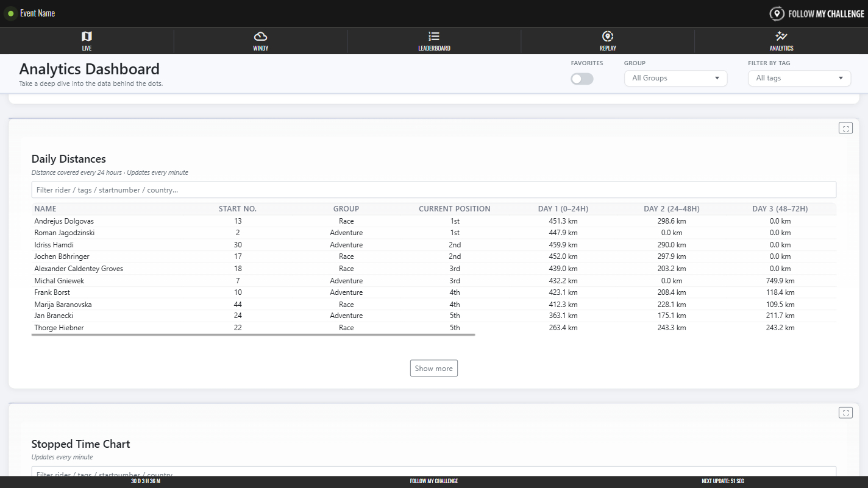Open the All tags filter dropdown
The image size is (868, 488).
pyautogui.click(x=799, y=78)
